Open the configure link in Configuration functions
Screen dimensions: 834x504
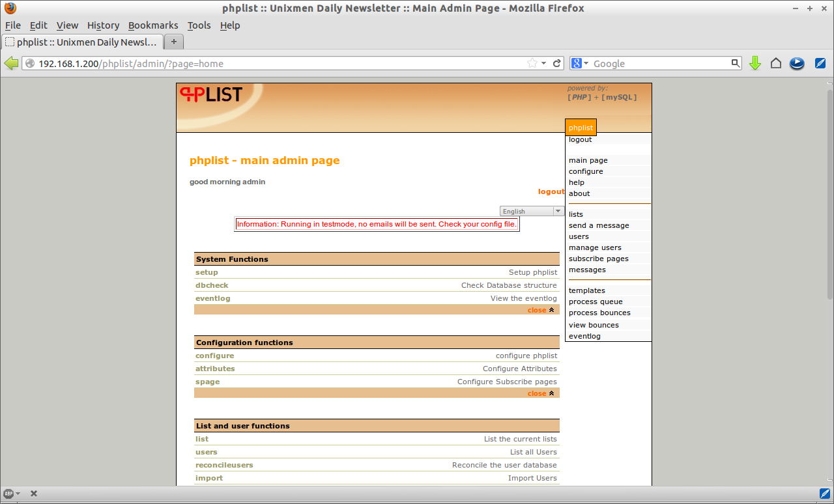coord(214,356)
